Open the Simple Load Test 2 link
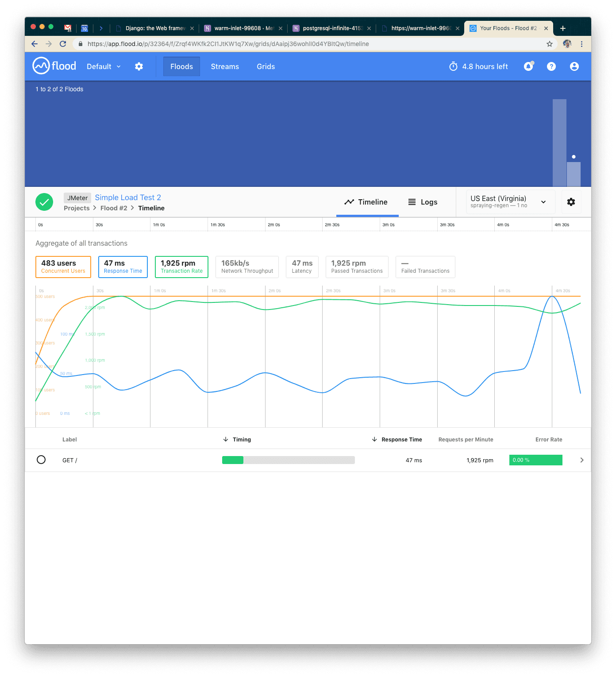 (128, 197)
